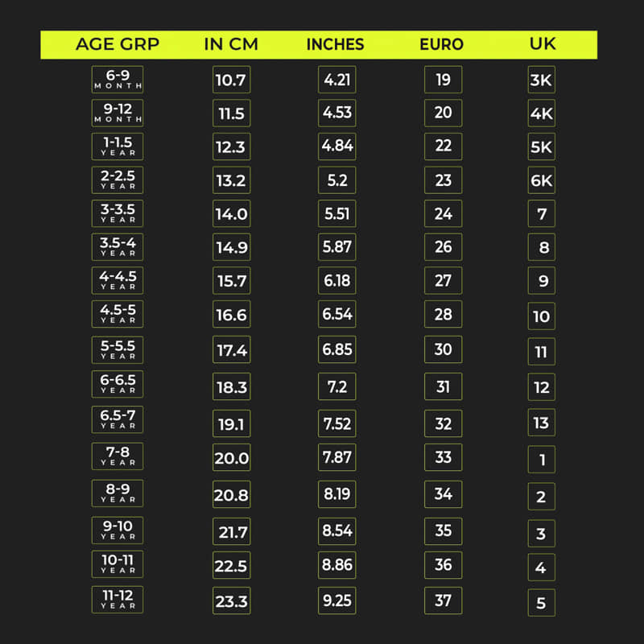Click the EURO column header
The image size is (644, 644).
(441, 44)
